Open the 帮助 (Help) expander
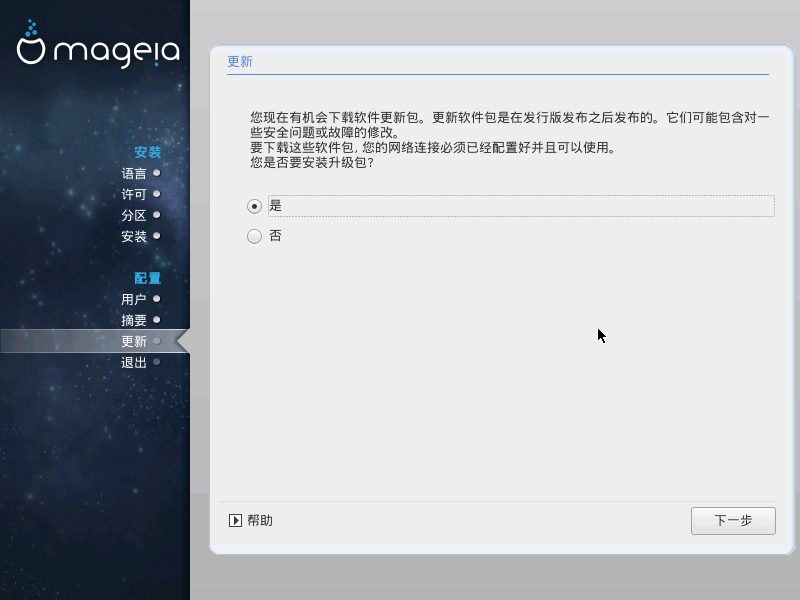 coord(251,520)
